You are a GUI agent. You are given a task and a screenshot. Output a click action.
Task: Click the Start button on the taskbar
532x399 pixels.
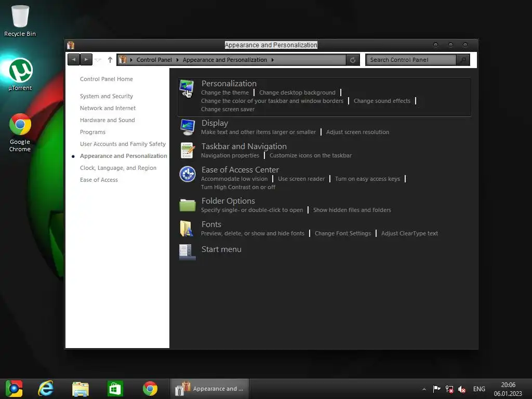(14, 389)
